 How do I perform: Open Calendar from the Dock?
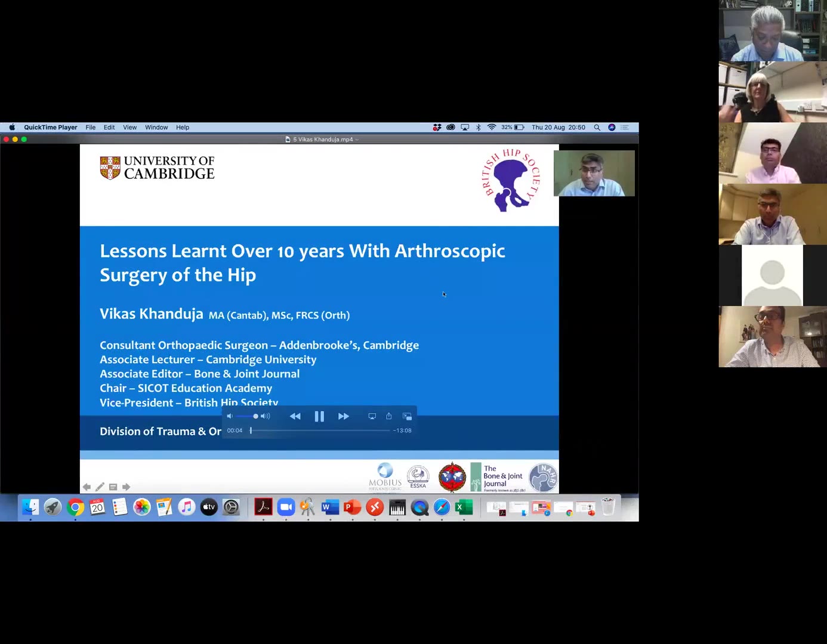97,507
